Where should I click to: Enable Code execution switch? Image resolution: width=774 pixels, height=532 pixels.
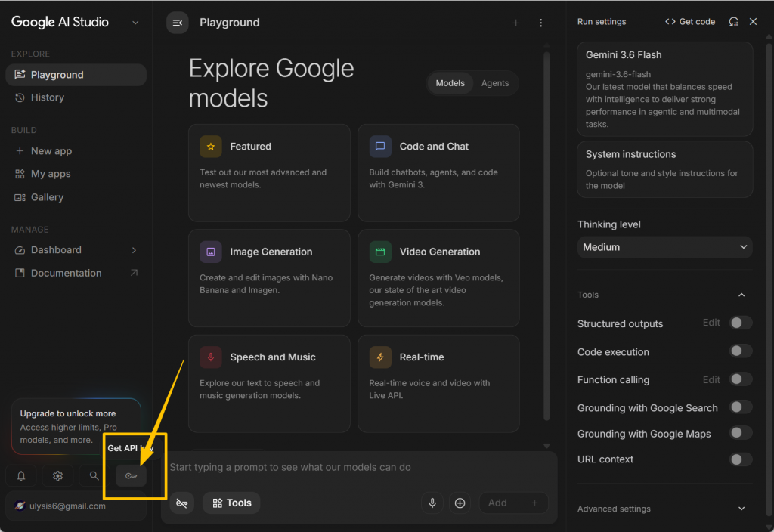pos(741,351)
